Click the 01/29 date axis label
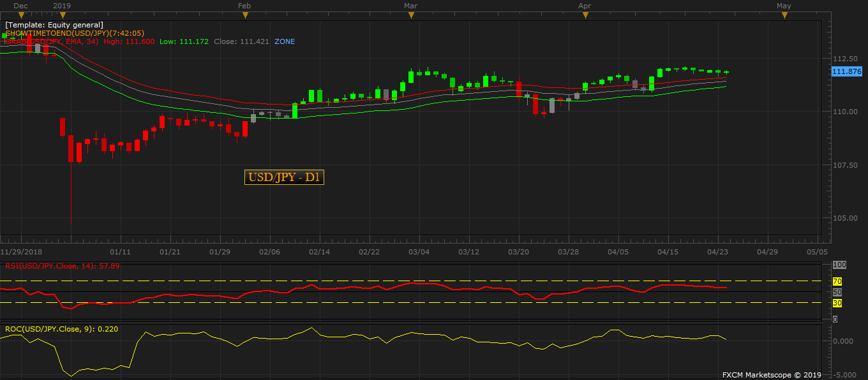 pyautogui.click(x=220, y=252)
